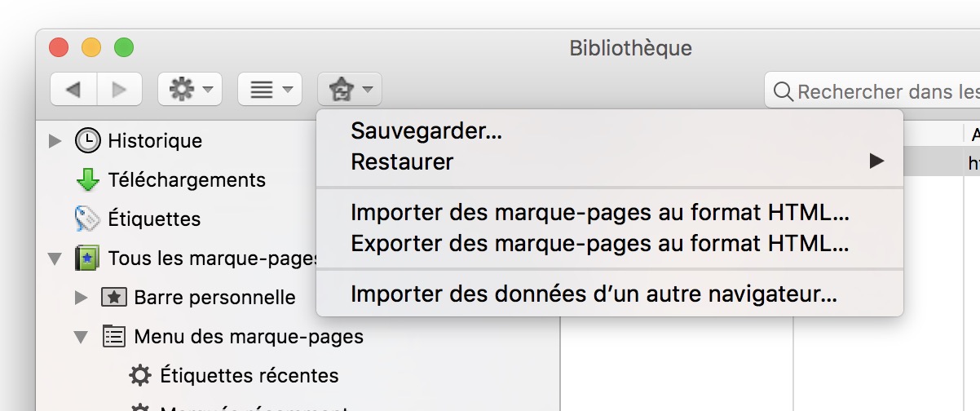The height and width of the screenshot is (411, 980).
Task: Select Exporter des marque-pages au format HTML…
Action: point(600,243)
